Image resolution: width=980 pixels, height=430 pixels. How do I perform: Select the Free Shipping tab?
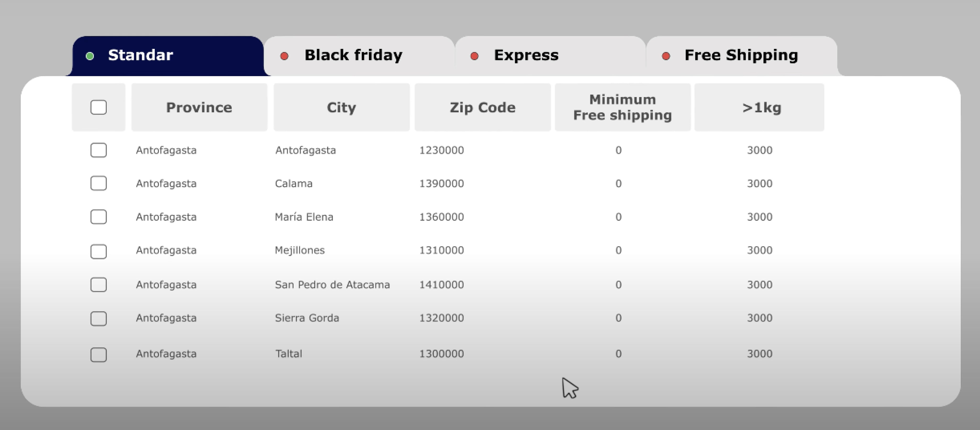click(x=741, y=56)
